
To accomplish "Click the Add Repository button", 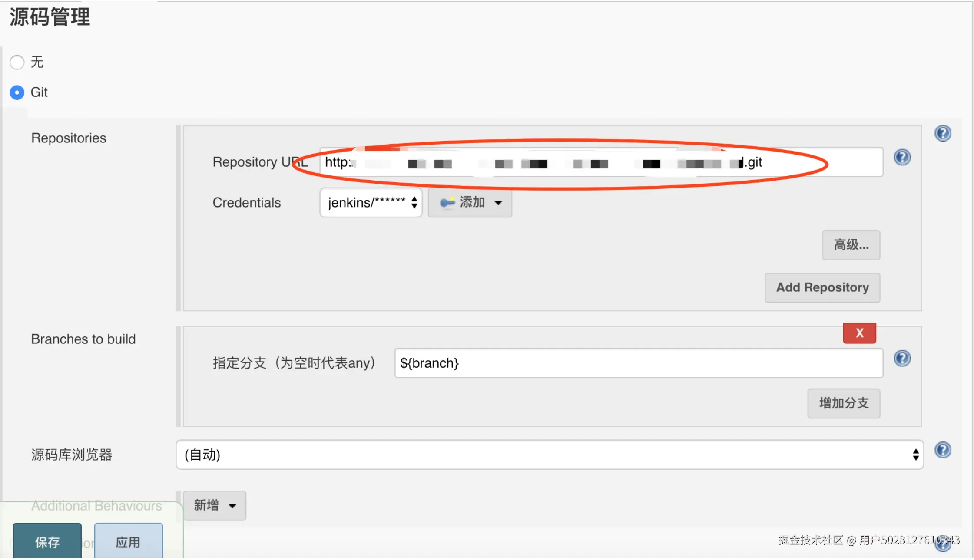I will tap(822, 287).
